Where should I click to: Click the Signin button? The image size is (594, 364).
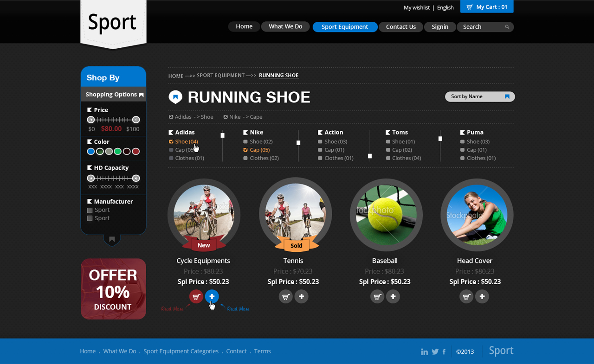point(439,27)
